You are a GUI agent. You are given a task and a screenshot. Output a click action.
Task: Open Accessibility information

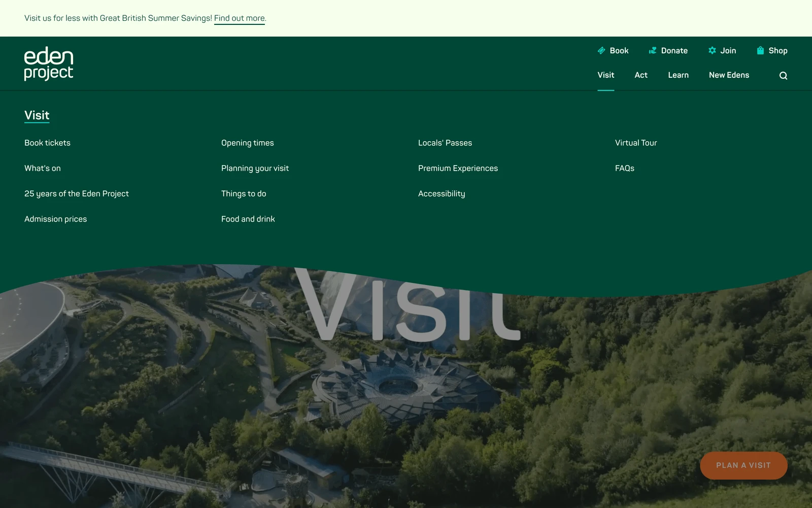point(442,194)
